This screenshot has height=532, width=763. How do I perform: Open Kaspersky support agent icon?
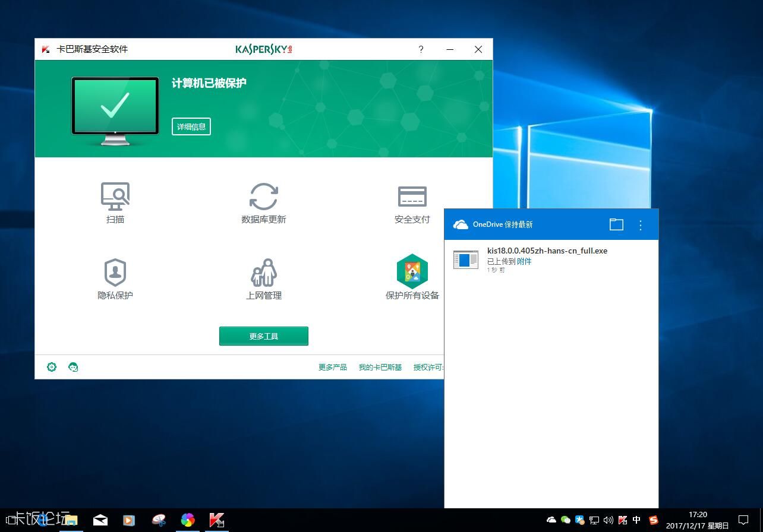[x=73, y=367]
